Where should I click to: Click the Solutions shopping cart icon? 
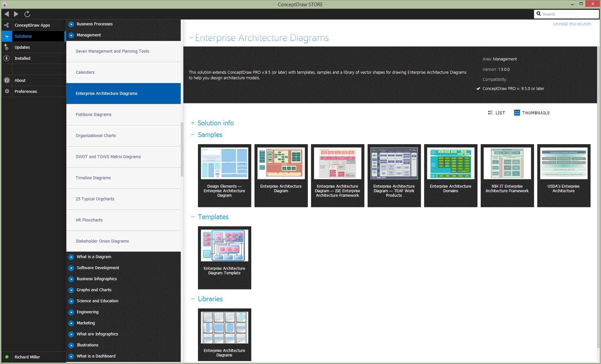(x=6, y=36)
